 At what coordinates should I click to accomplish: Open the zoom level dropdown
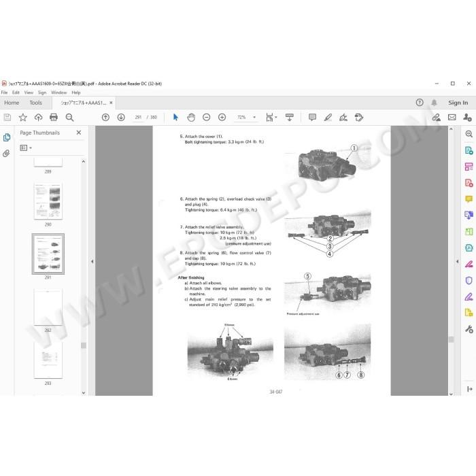tap(254, 117)
